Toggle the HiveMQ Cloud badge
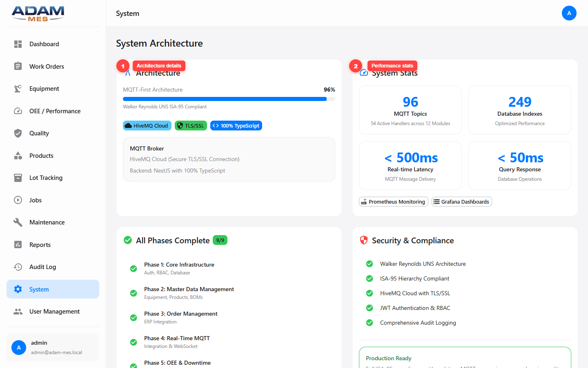This screenshot has width=588, height=368. [x=147, y=126]
